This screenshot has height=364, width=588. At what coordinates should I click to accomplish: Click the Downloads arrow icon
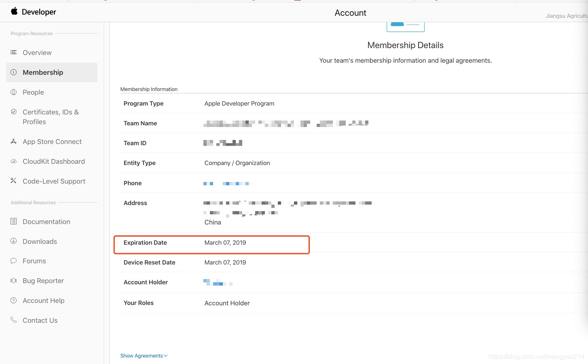13,241
